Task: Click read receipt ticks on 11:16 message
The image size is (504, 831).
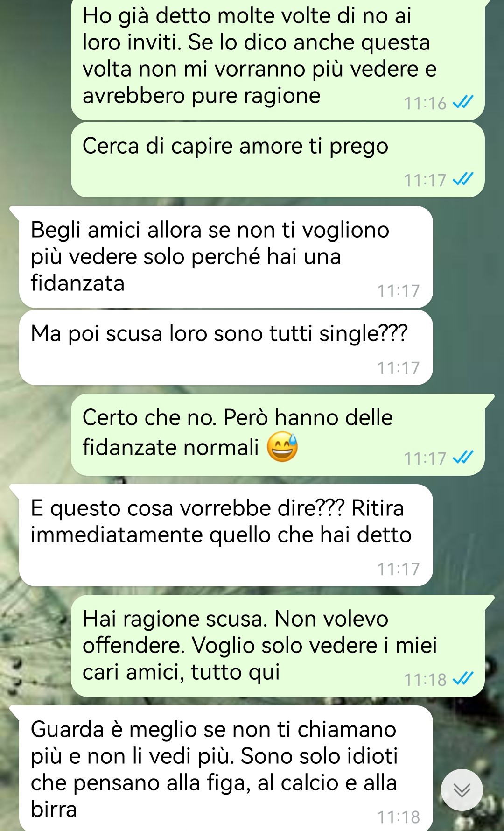Action: 463,102
